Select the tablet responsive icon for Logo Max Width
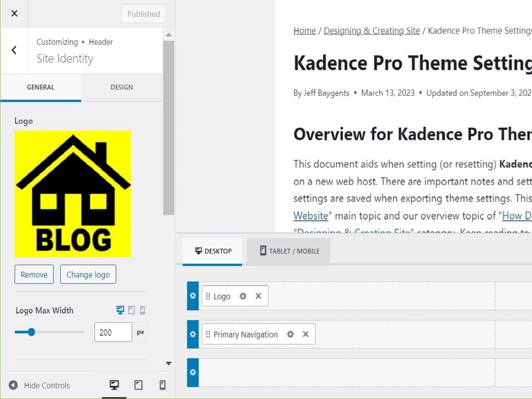Viewport: 532px width, 399px height. [131, 310]
